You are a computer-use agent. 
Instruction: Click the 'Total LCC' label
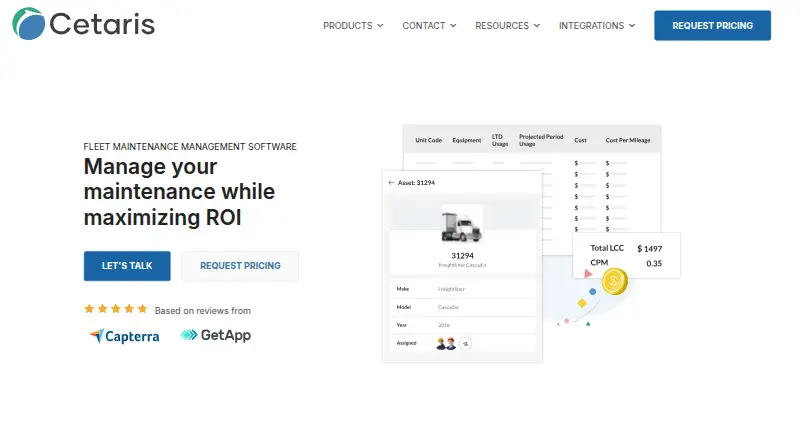coord(607,248)
